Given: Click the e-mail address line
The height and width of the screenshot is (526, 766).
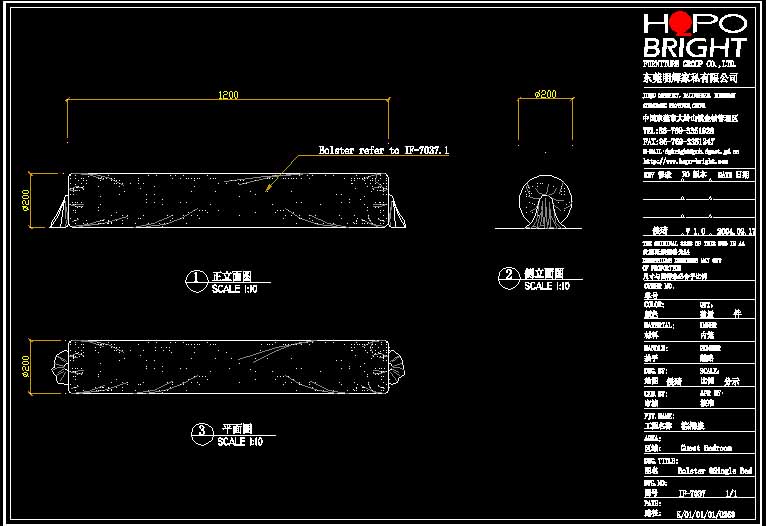Looking at the screenshot, I should tap(691, 152).
